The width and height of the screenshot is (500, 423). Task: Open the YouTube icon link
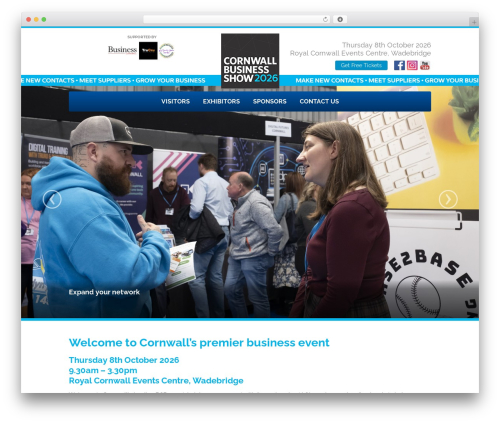point(425,65)
